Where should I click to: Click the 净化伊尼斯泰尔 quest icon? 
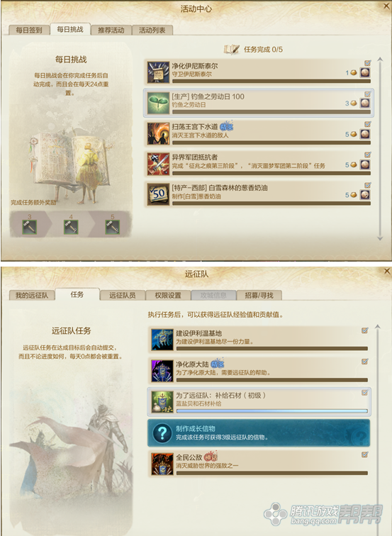coord(158,72)
